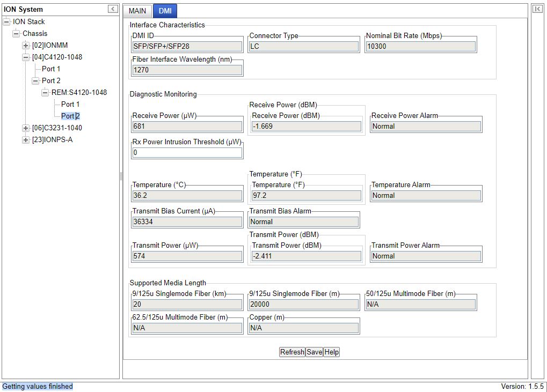The height and width of the screenshot is (392, 547).
Task: Switch to the MAIN tab
Action: point(137,11)
